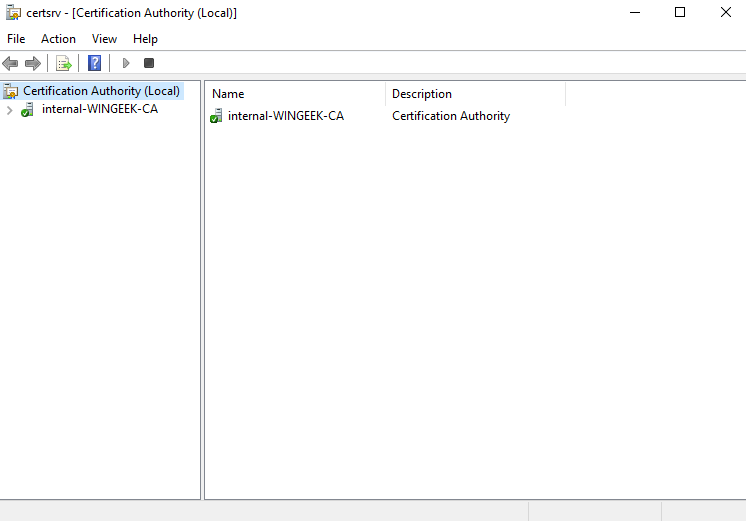Open the View menu
The height and width of the screenshot is (521, 746).
pos(104,39)
